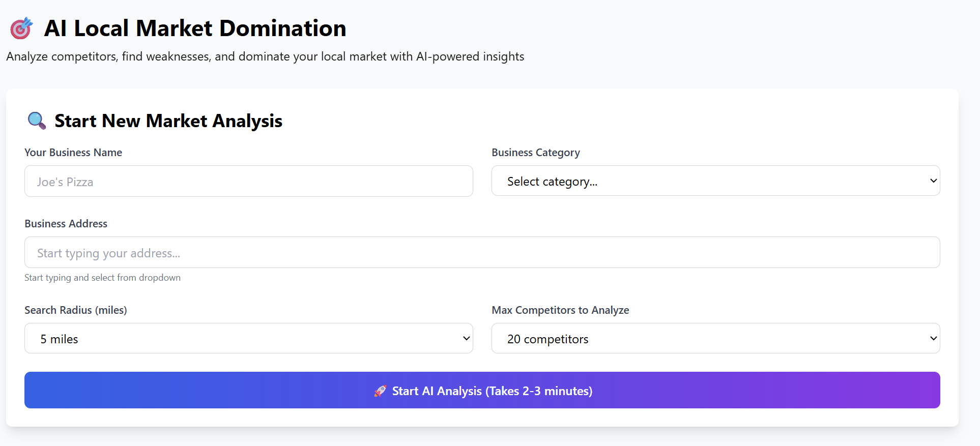Click the rocket icon on the analysis button

pos(380,391)
